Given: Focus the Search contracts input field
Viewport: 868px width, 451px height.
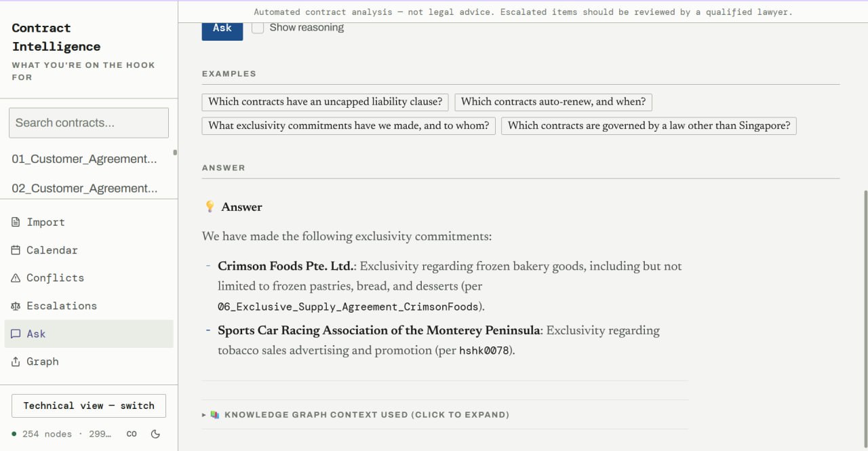Looking at the screenshot, I should [89, 123].
